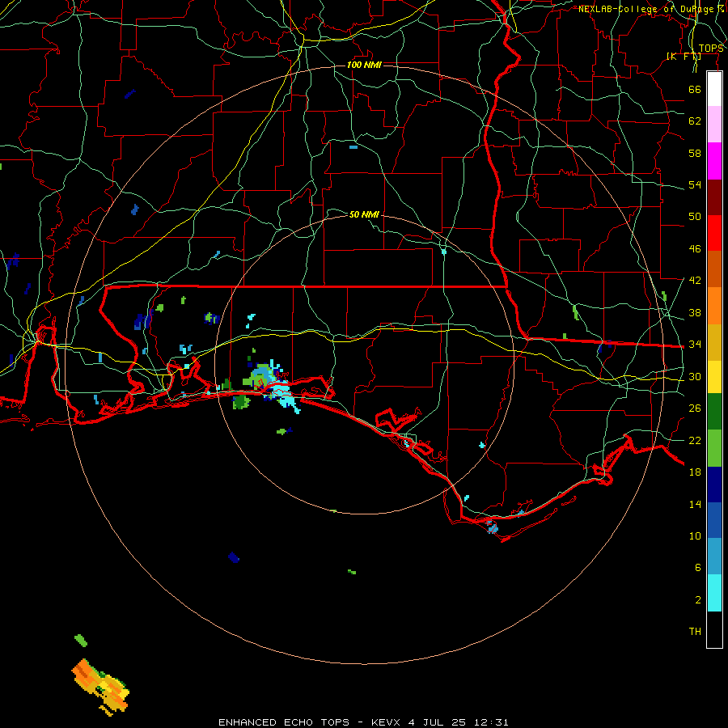This screenshot has width=728, height=728.
Task: Click the orange-yellow storm cell at bottom left
Action: click(x=101, y=687)
